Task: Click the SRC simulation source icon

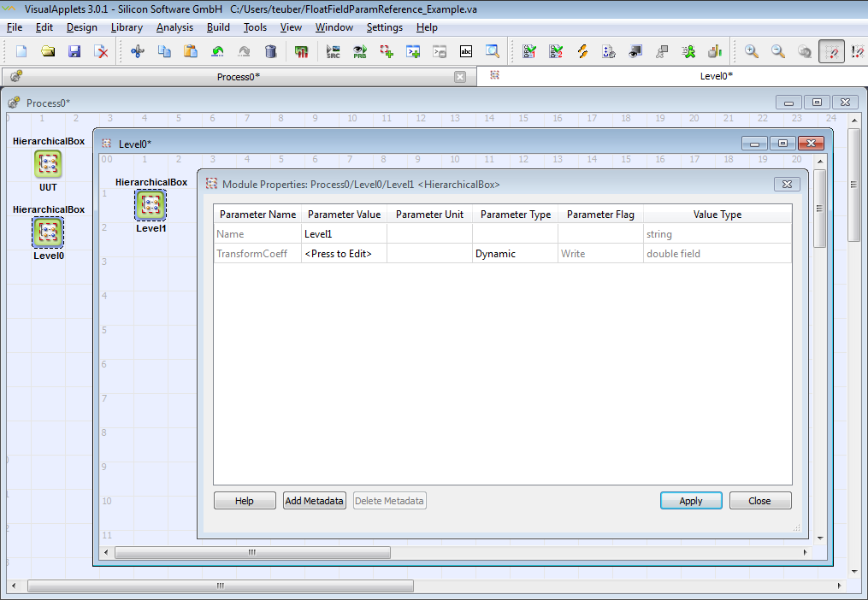Action: (x=334, y=51)
